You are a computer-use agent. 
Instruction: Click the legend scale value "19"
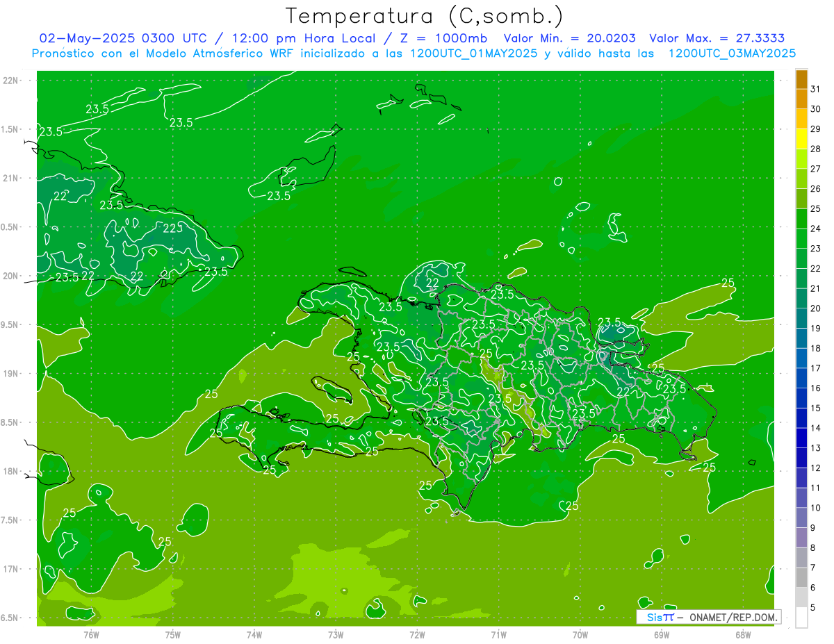click(x=816, y=329)
